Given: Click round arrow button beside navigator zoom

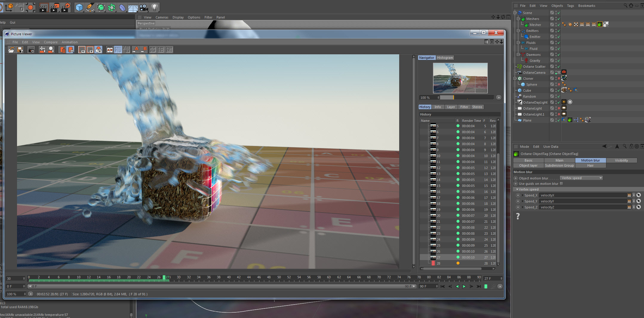Looking at the screenshot, I should coord(499,97).
